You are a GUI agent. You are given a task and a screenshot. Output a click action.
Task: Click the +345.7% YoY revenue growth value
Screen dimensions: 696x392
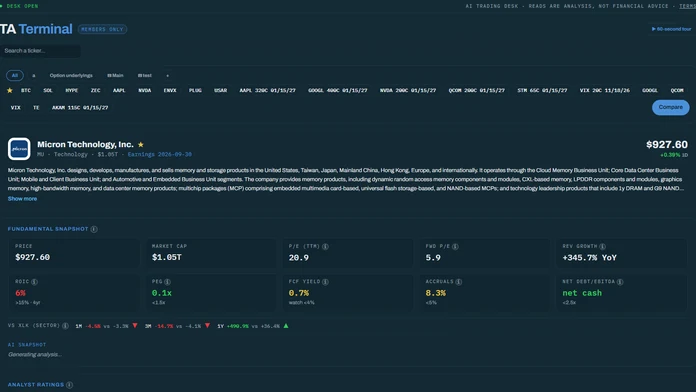click(x=589, y=257)
